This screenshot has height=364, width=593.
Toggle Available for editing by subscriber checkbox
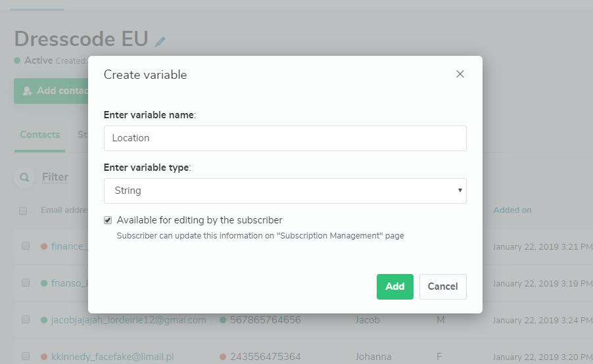click(108, 220)
